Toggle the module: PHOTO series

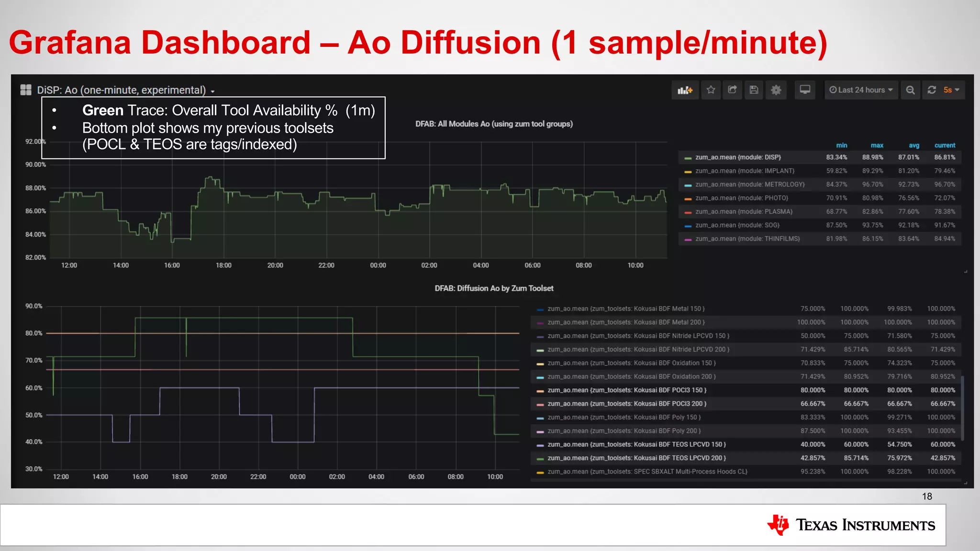(x=741, y=198)
